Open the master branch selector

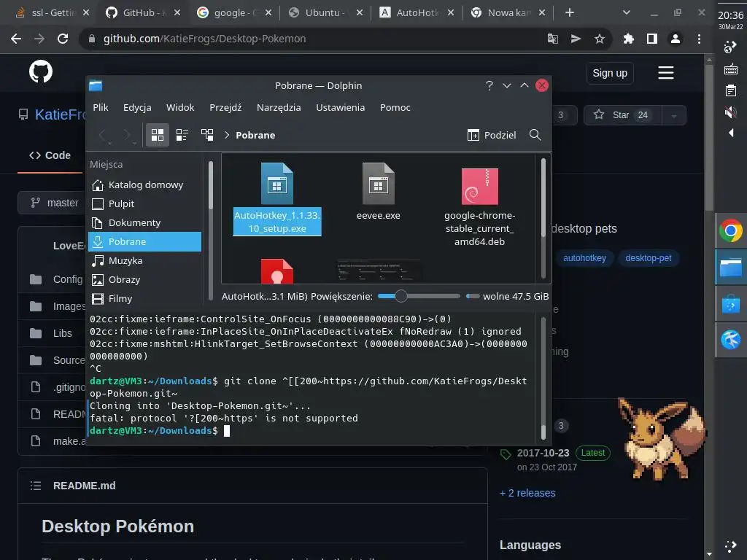coord(53,203)
